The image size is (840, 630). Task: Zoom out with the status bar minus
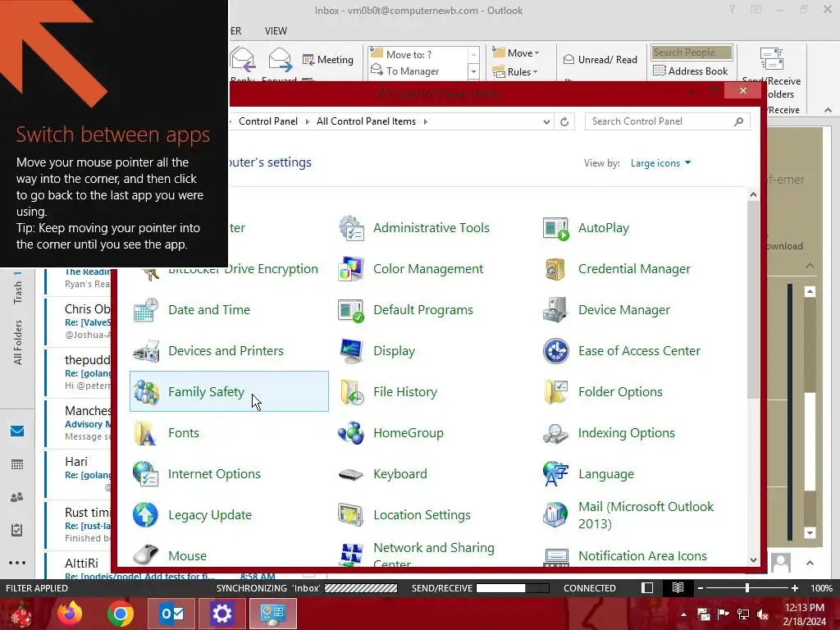[x=701, y=588]
